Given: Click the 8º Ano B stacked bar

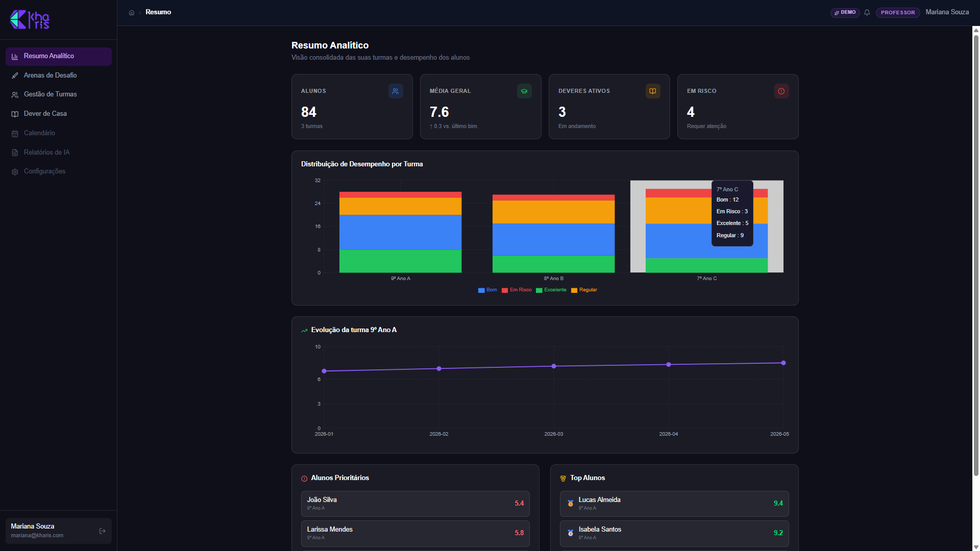Looking at the screenshot, I should (x=554, y=234).
